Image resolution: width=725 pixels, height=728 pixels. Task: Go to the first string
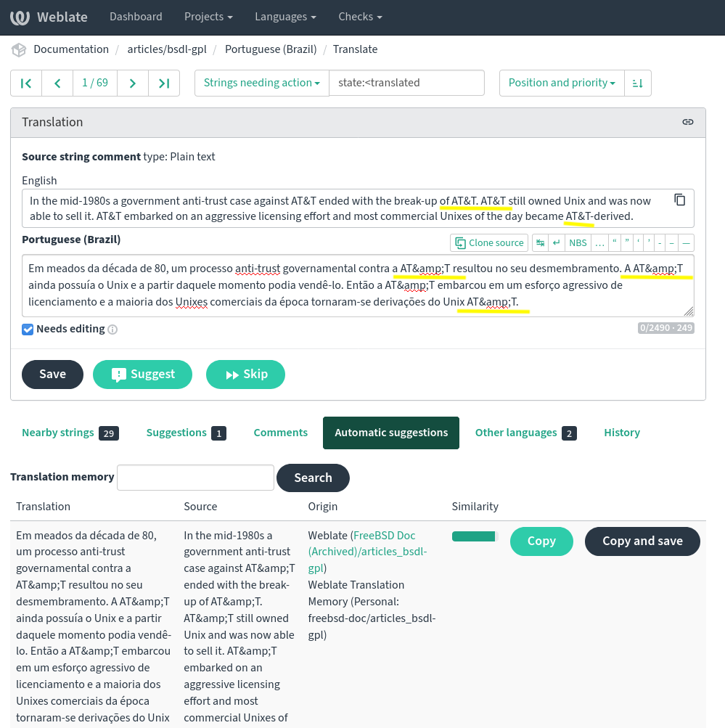(x=26, y=83)
